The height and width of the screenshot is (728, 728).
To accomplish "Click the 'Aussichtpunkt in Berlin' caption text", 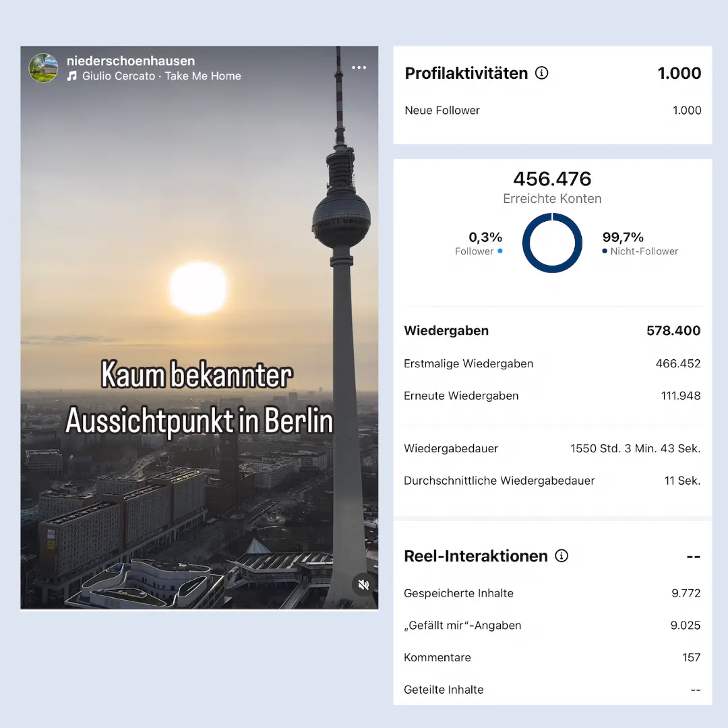I will [x=200, y=421].
